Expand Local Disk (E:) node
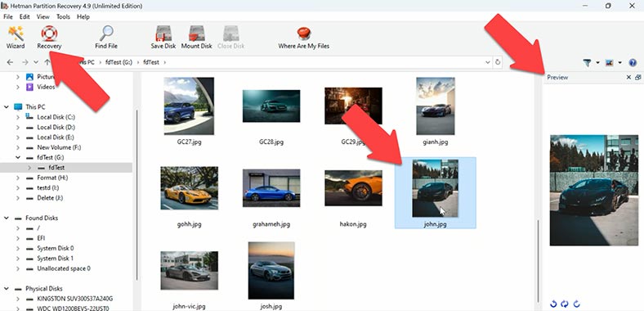The height and width of the screenshot is (311, 644). coord(18,137)
